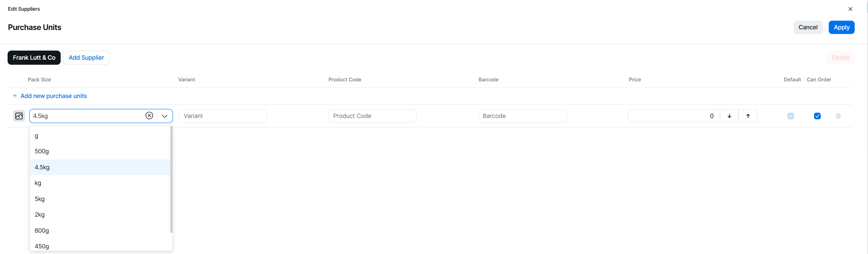
Task: Select 500g from pack size list
Action: click(42, 151)
